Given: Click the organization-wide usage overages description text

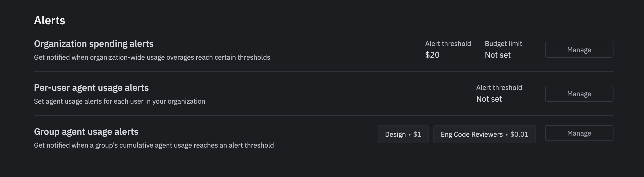Looking at the screenshot, I should tap(152, 57).
